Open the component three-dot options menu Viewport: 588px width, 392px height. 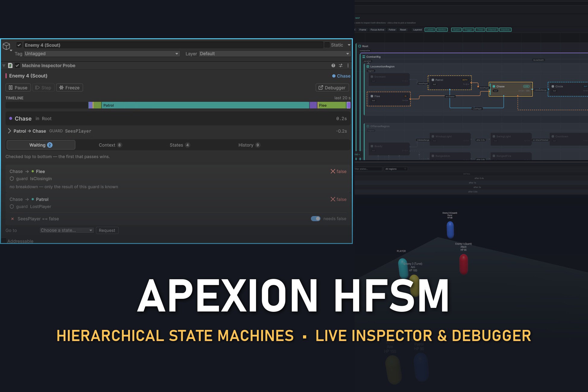[348, 65]
